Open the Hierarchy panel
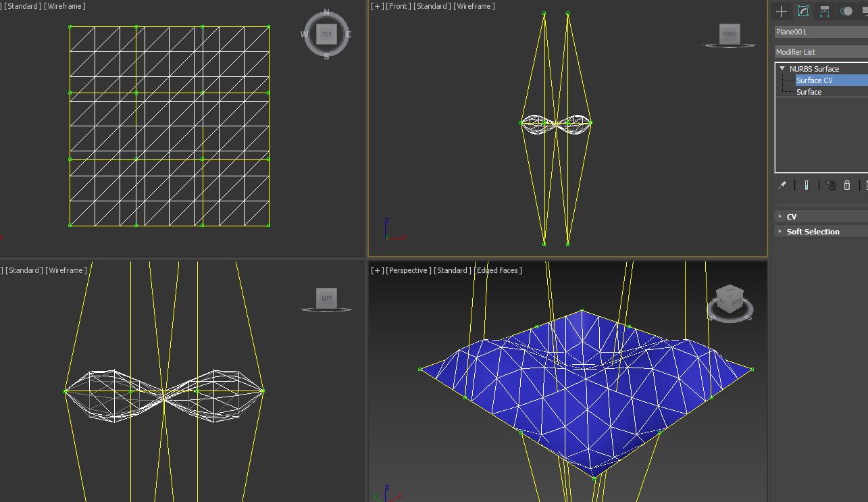 (824, 11)
